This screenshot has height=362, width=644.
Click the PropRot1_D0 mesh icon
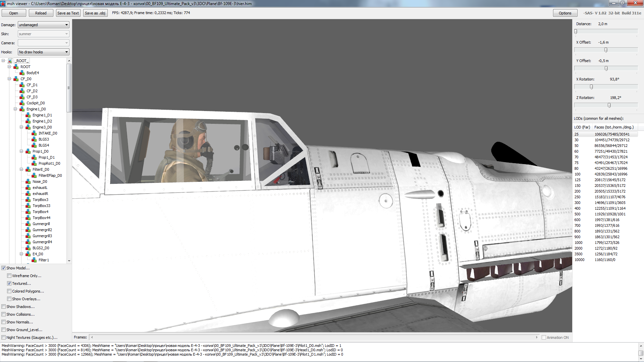(34, 163)
